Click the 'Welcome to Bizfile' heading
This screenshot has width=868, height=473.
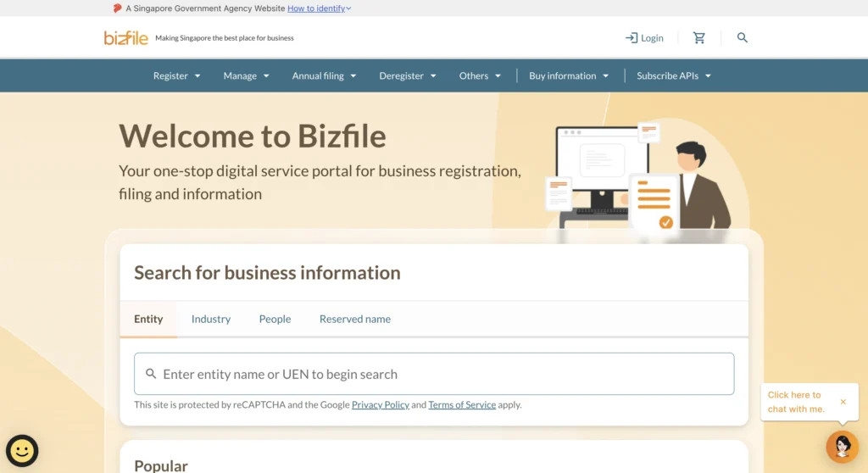click(x=253, y=136)
